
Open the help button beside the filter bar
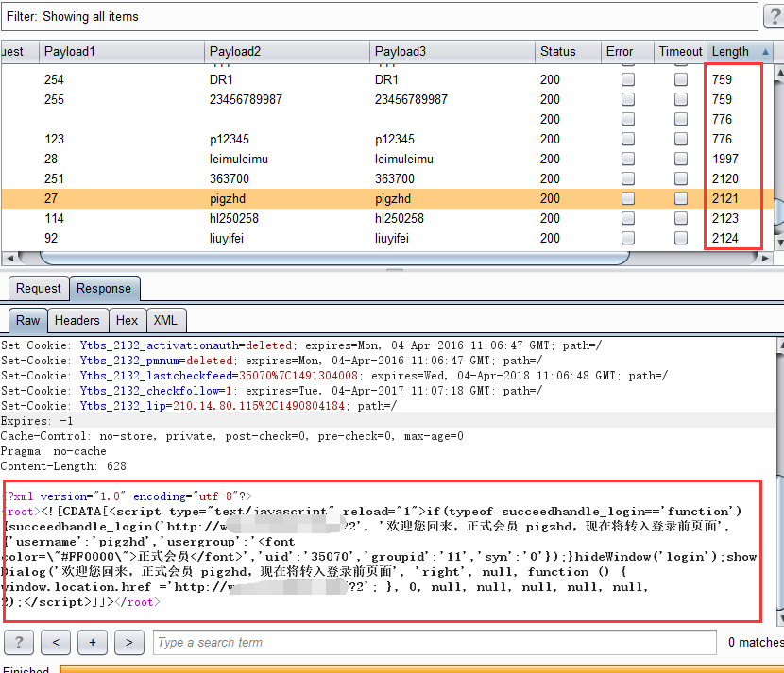coord(774,16)
